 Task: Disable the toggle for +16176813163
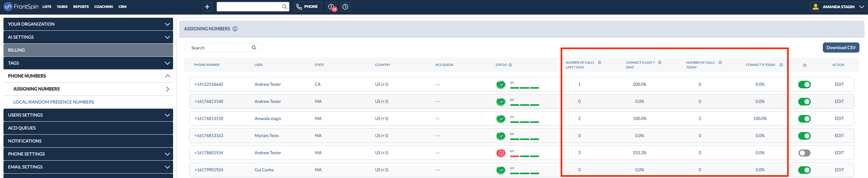coord(804,136)
